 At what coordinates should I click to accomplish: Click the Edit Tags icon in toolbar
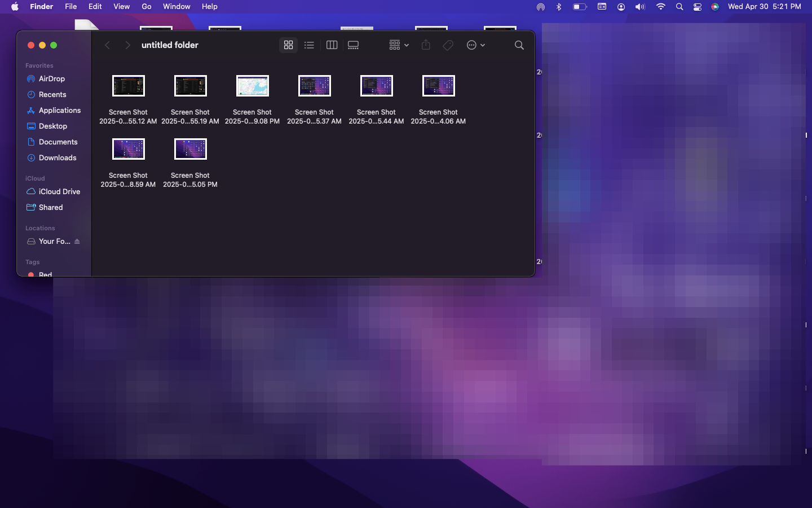[448, 45]
